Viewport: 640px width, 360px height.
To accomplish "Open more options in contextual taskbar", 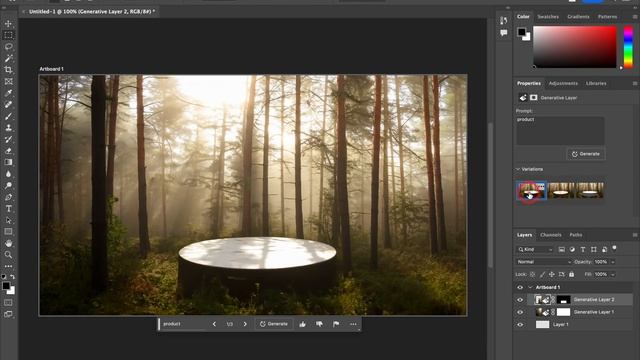I will [353, 324].
